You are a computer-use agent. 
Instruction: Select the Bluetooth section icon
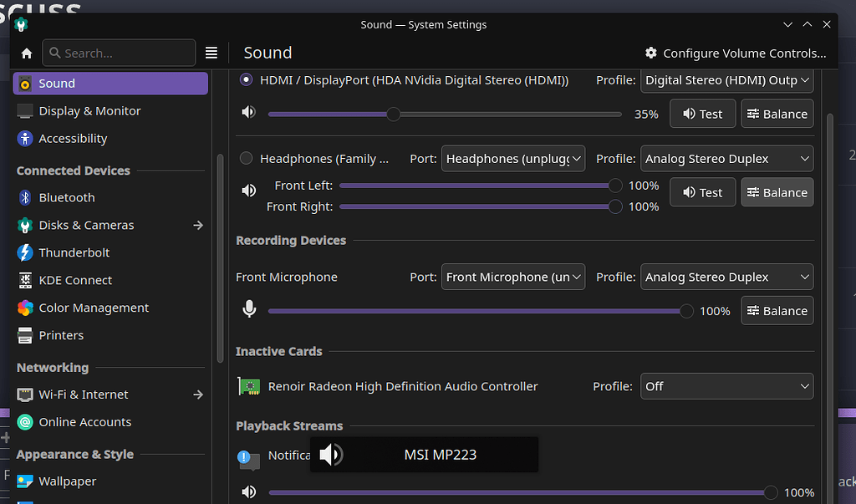(x=23, y=197)
